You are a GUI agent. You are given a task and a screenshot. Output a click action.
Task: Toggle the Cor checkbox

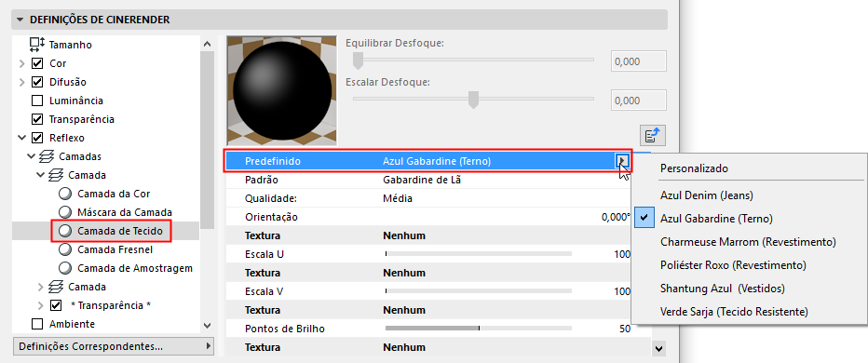click(x=37, y=63)
